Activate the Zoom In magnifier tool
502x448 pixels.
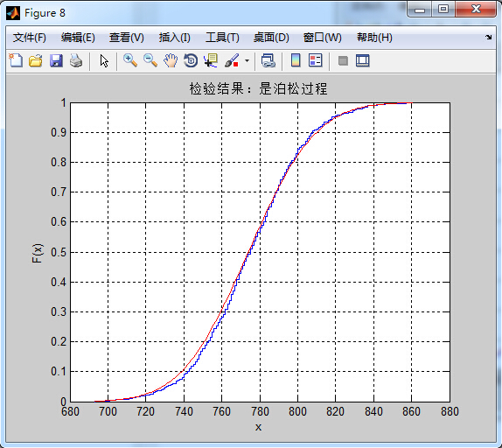coord(130,60)
